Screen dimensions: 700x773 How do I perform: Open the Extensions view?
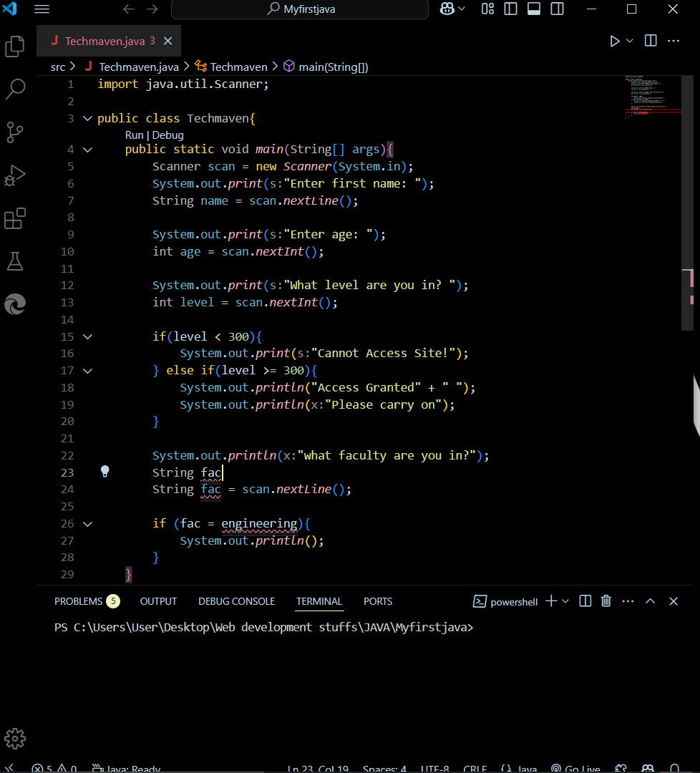point(15,218)
